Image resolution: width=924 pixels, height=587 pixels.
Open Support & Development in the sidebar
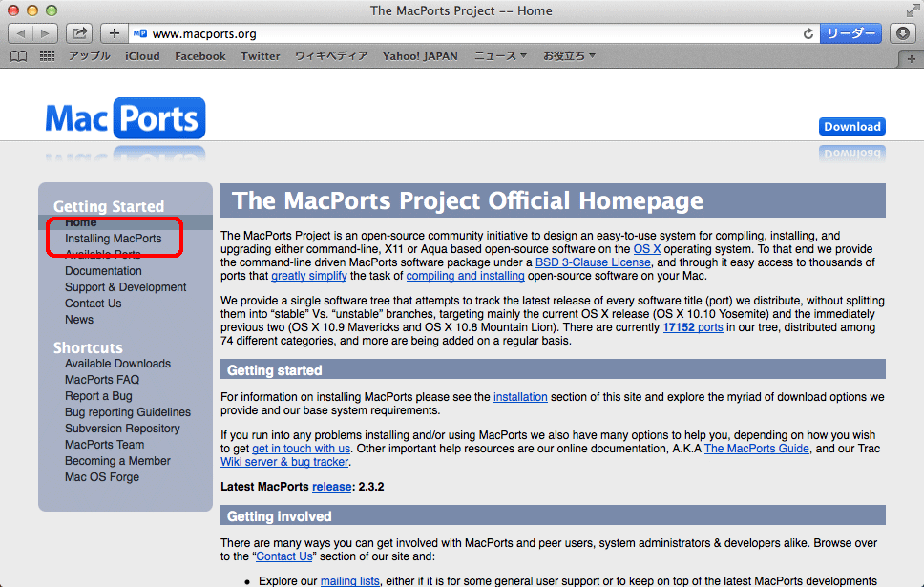pos(125,287)
